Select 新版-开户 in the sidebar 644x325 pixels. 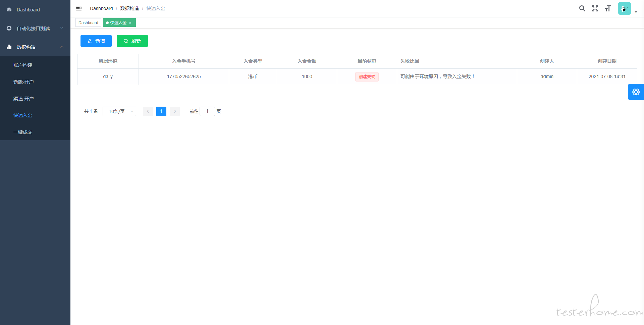point(35,82)
